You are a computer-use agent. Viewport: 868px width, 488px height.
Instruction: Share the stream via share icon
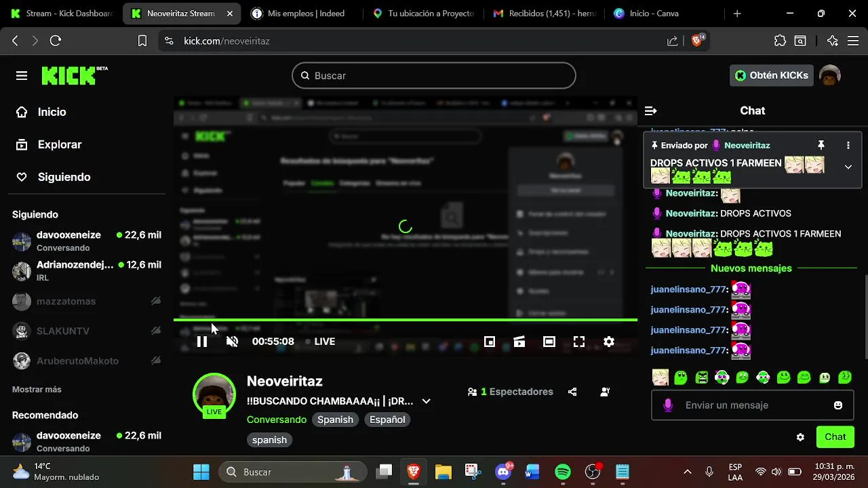pyautogui.click(x=572, y=392)
